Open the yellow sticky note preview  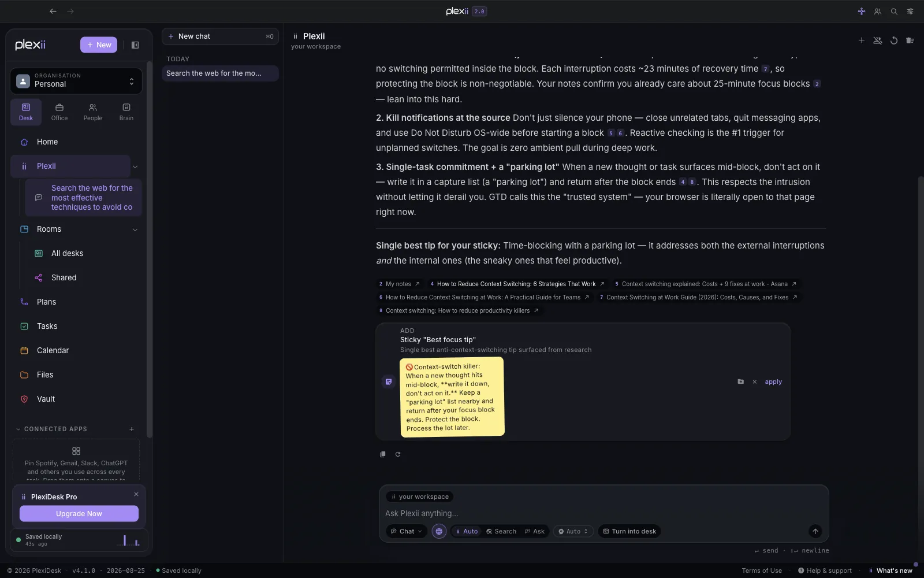[452, 397]
